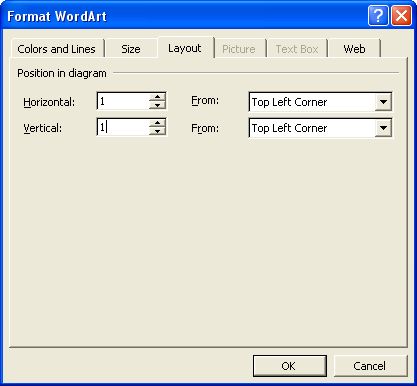Increase Horizontal value with up arrow
The height and width of the screenshot is (386, 417).
(157, 97)
